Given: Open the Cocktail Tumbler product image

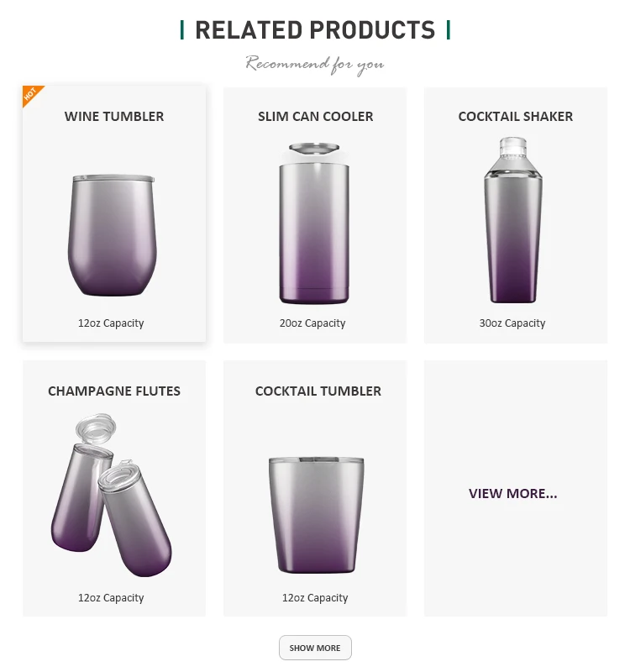Looking at the screenshot, I should [317, 515].
